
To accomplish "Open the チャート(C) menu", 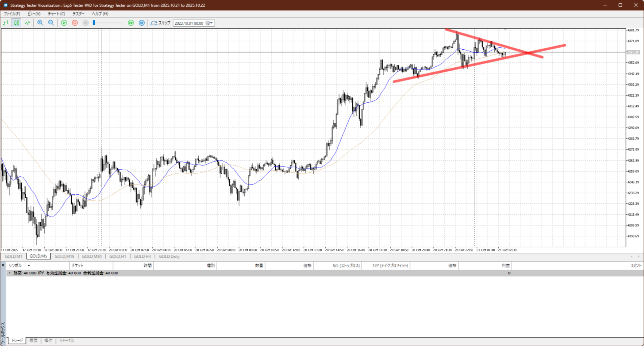I will coord(56,14).
